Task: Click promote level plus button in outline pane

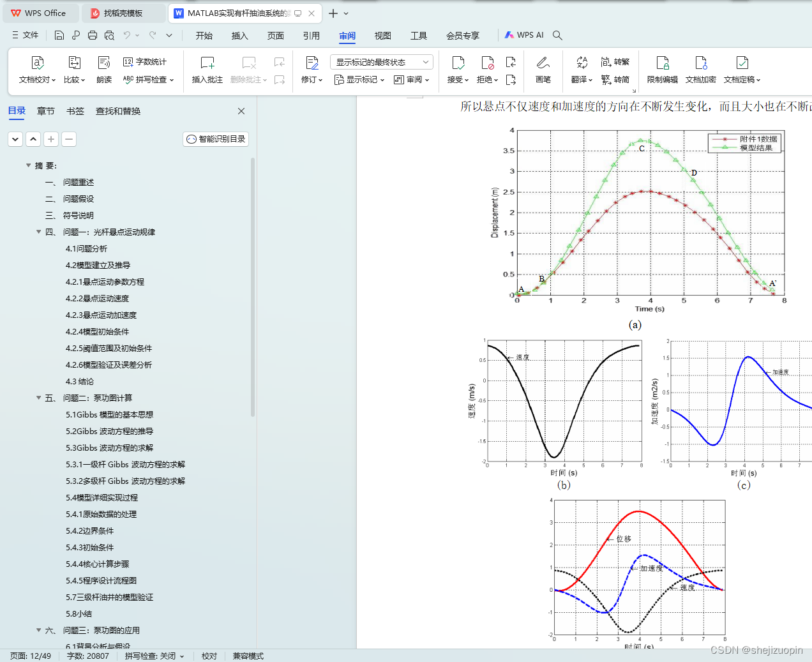Action: 51,139
